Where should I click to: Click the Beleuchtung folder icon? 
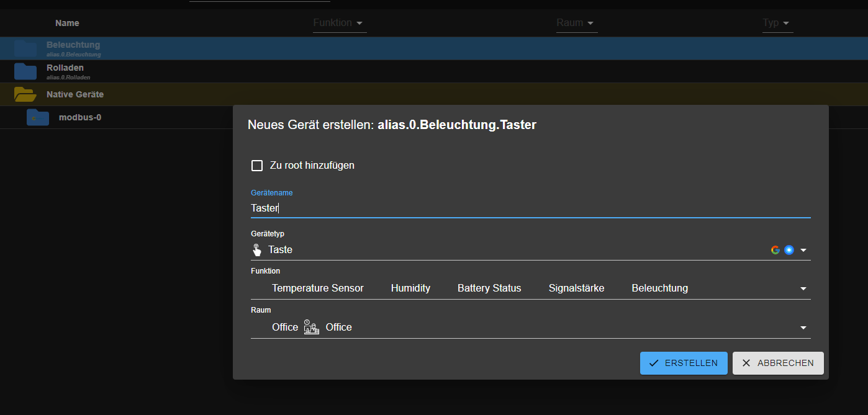pyautogui.click(x=25, y=49)
